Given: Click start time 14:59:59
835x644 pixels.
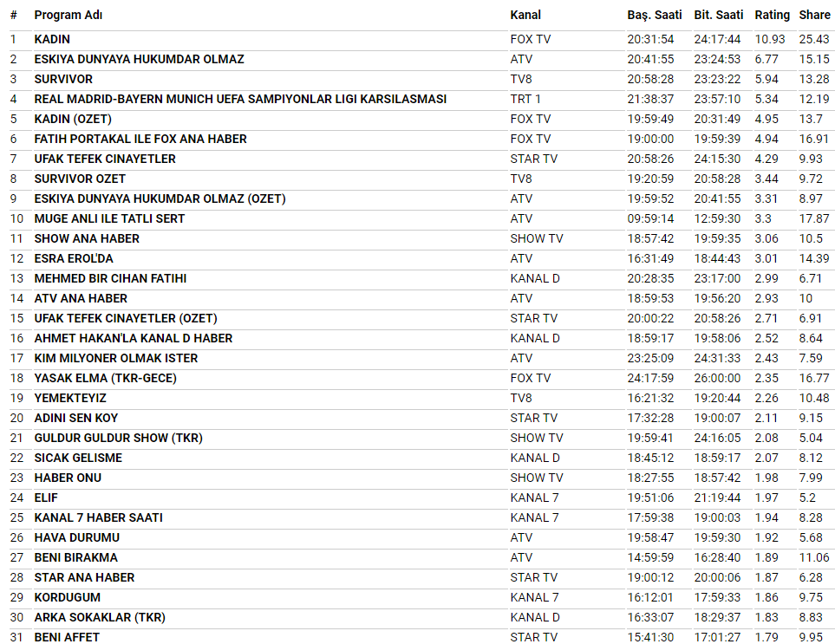Looking at the screenshot, I should 650,558.
